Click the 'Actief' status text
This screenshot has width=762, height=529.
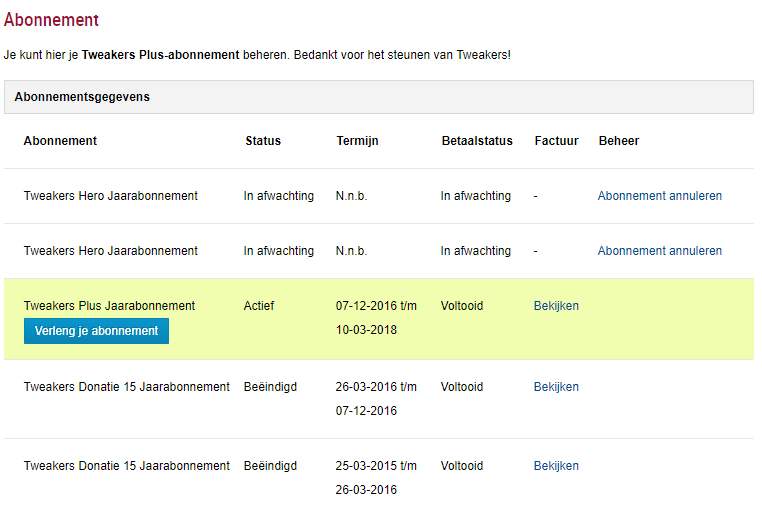(259, 306)
